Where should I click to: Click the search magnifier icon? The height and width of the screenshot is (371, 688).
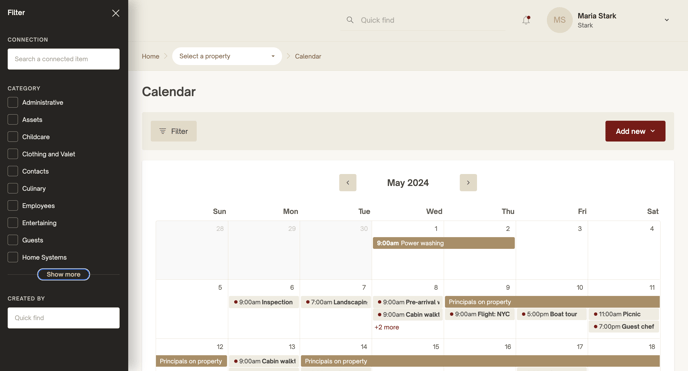tap(350, 20)
